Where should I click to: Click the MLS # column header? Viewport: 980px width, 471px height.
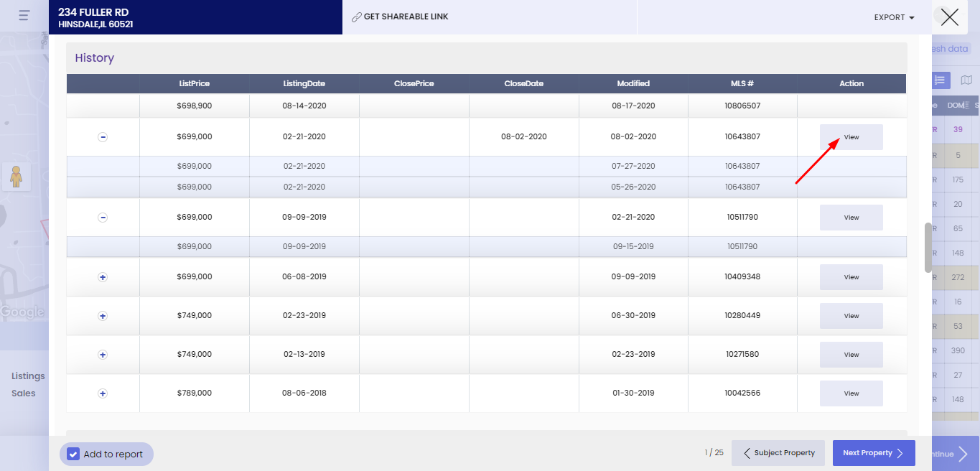pos(742,83)
